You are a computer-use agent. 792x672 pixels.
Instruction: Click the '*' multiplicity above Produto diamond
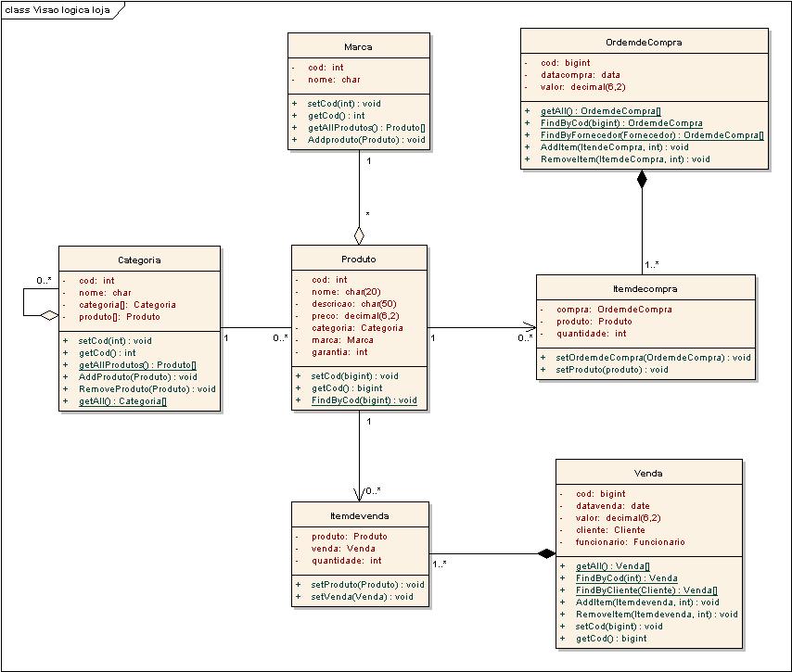click(x=367, y=214)
